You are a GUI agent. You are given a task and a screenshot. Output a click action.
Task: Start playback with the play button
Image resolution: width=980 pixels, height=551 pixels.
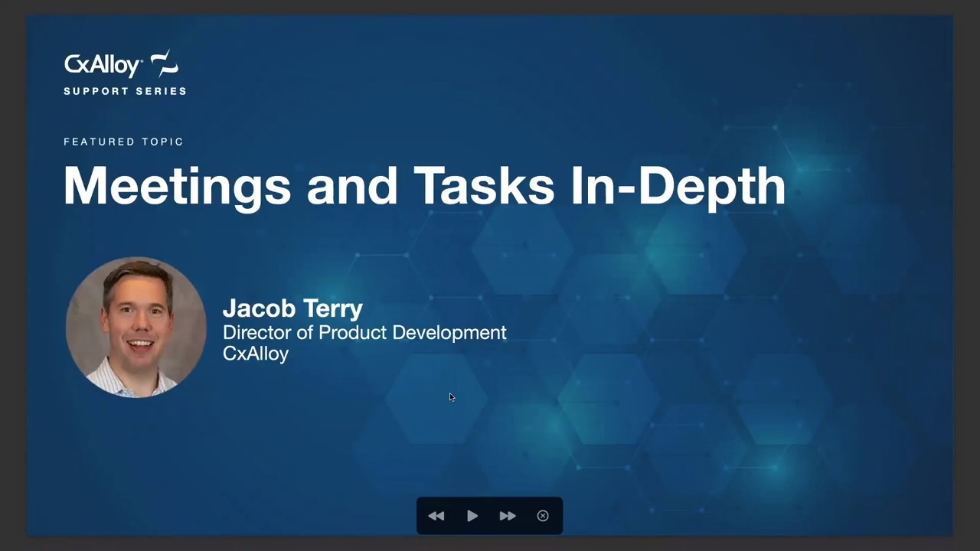472,516
